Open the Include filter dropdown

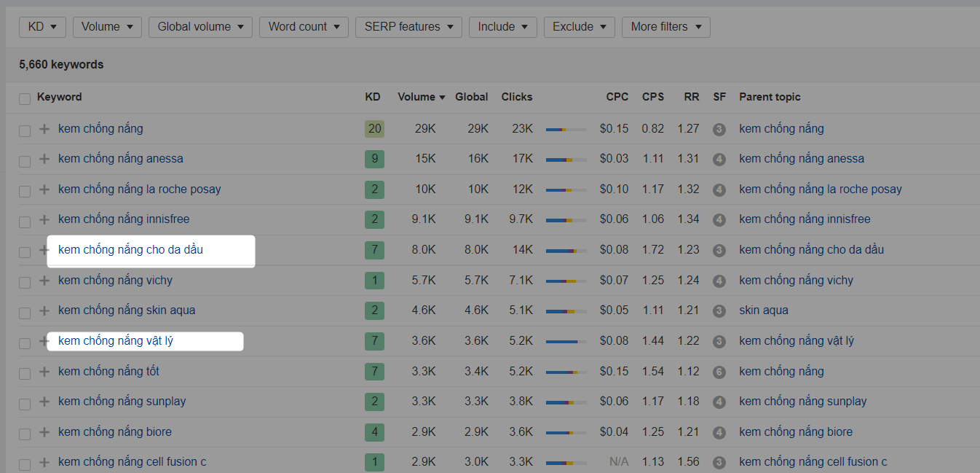[503, 27]
